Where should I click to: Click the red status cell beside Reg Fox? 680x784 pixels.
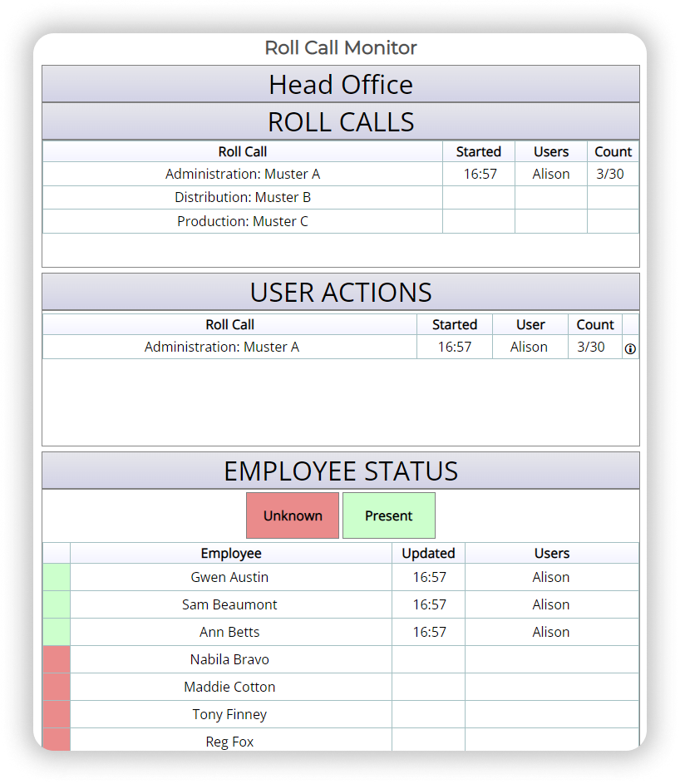[x=56, y=742]
